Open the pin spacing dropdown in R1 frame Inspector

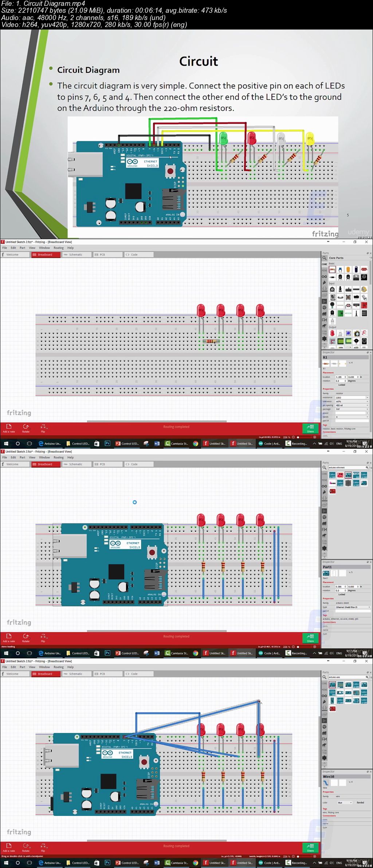coord(352,405)
